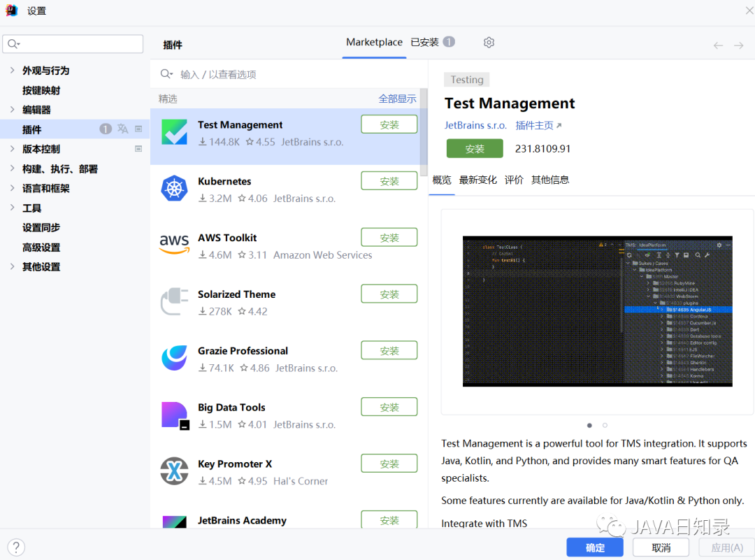Switch to the Marketplace tab

point(374,43)
